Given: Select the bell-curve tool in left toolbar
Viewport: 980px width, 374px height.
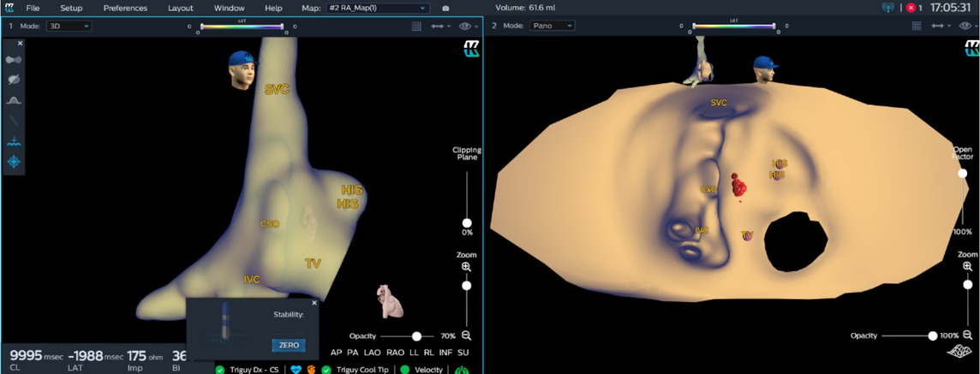Looking at the screenshot, I should [13, 100].
